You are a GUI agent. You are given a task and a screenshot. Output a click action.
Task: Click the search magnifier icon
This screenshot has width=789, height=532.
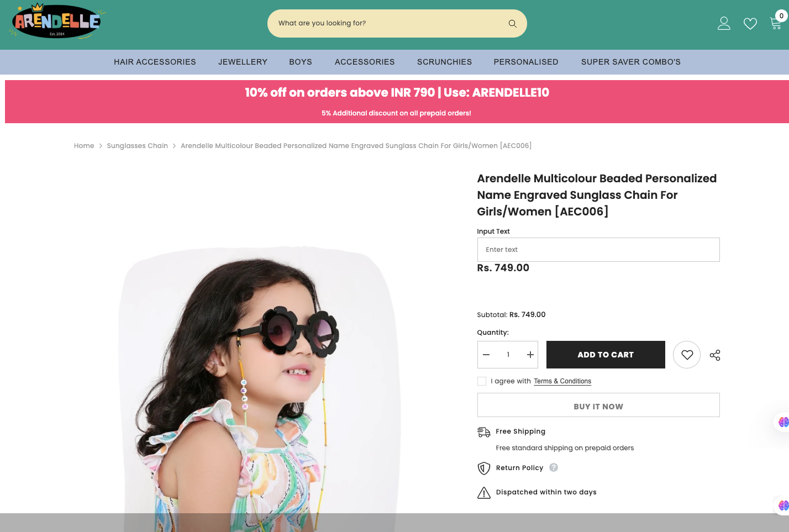tap(512, 24)
